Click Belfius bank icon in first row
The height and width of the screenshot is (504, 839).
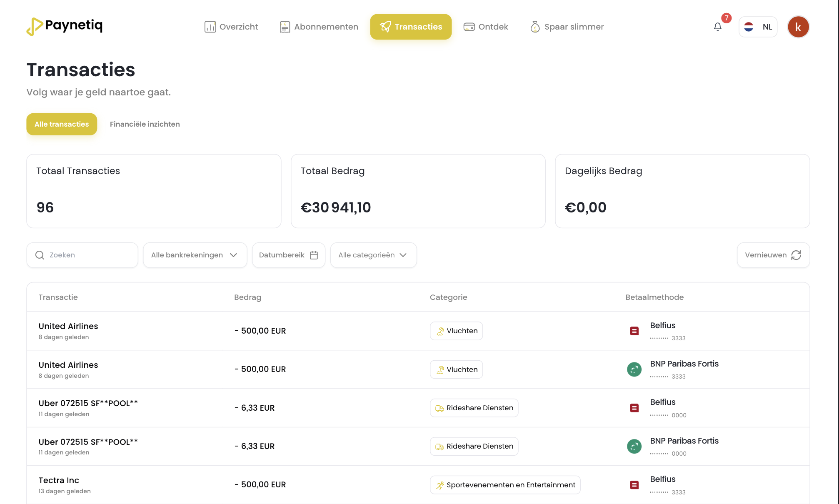634,331
